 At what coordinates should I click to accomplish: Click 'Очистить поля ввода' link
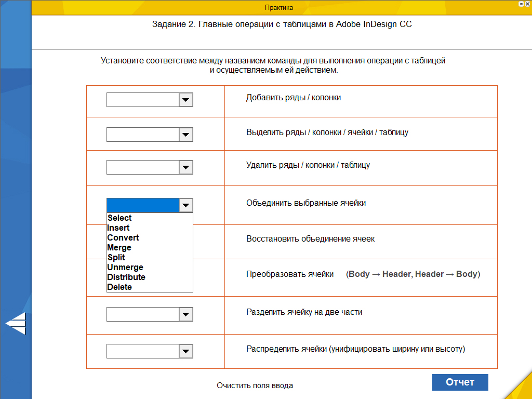pos(255,385)
